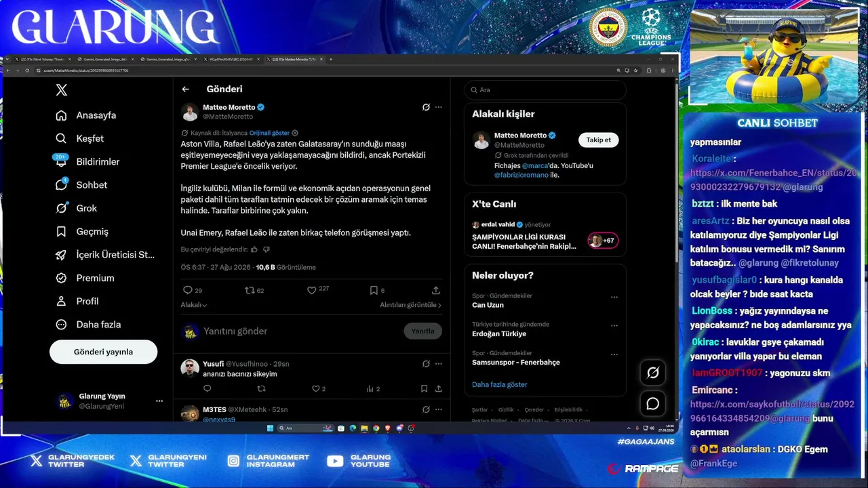
Task: Repost the main post (62 reposts)
Action: pos(254,290)
